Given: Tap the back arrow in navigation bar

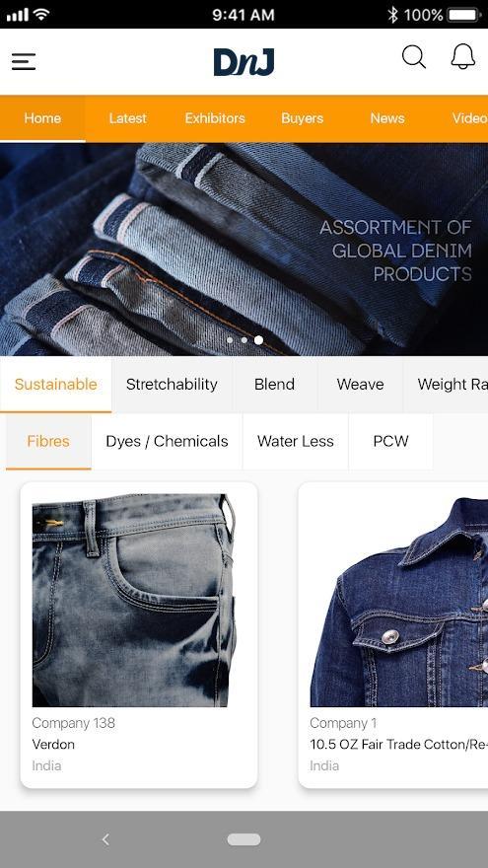Looking at the screenshot, I should [105, 839].
